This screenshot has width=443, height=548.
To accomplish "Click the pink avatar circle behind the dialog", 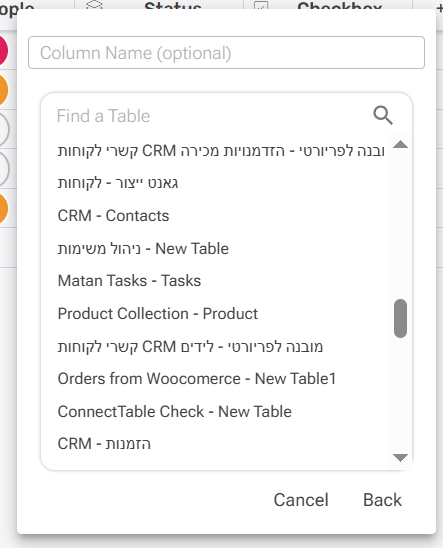I will pos(3,51).
